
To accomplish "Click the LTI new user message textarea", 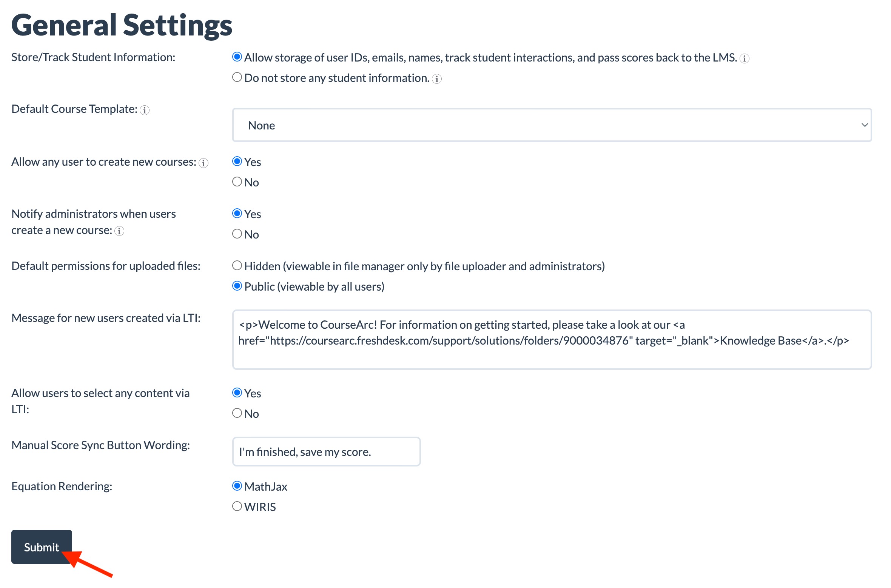I will click(551, 340).
